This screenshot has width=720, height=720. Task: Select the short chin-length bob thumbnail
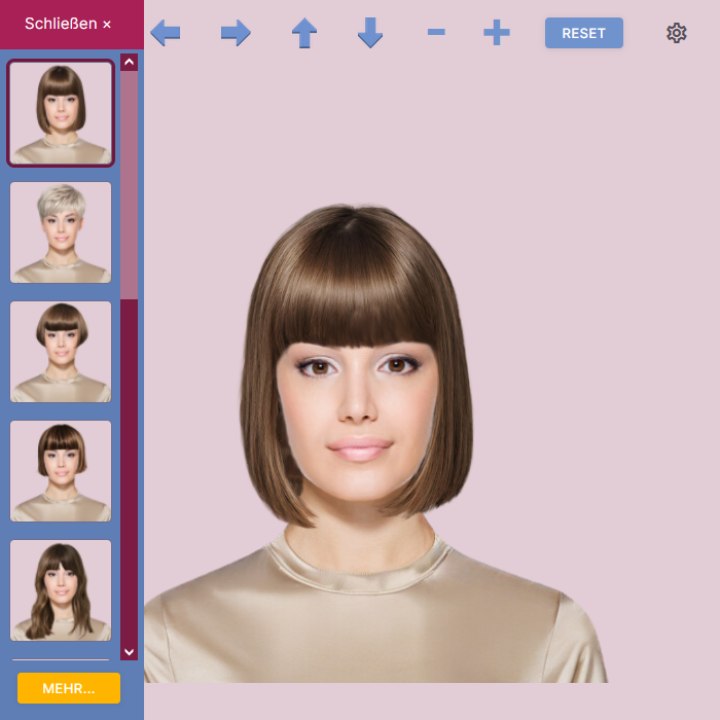(x=61, y=471)
